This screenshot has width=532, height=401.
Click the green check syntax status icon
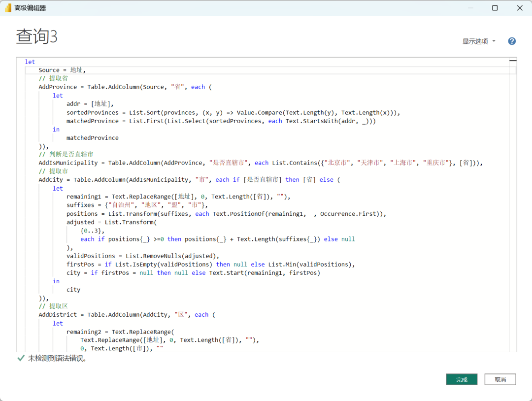21,358
